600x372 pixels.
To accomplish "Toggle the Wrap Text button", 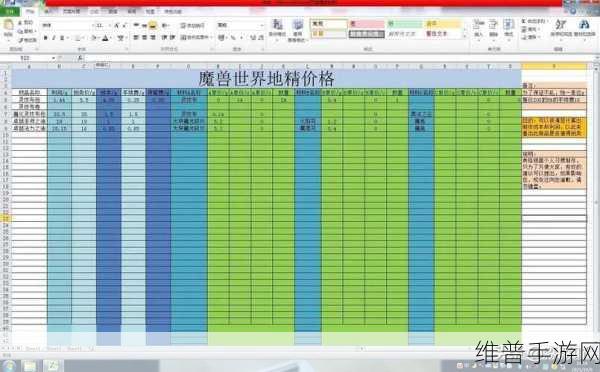I will [192, 26].
